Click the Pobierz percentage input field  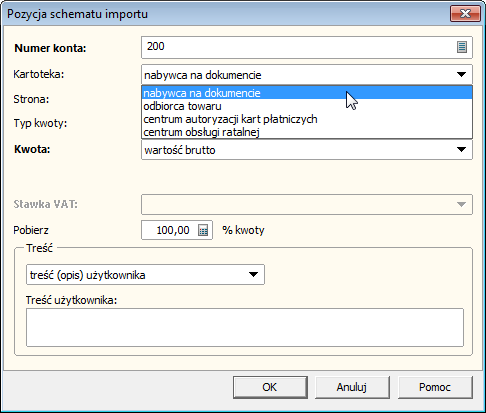coord(169,230)
